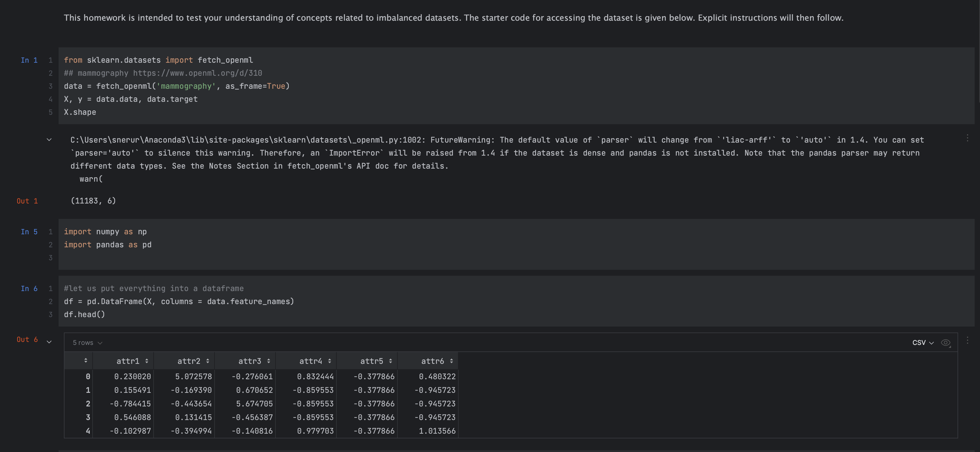Viewport: 980px width, 452px height.
Task: Sort table by attr3 column arrows
Action: pos(268,361)
